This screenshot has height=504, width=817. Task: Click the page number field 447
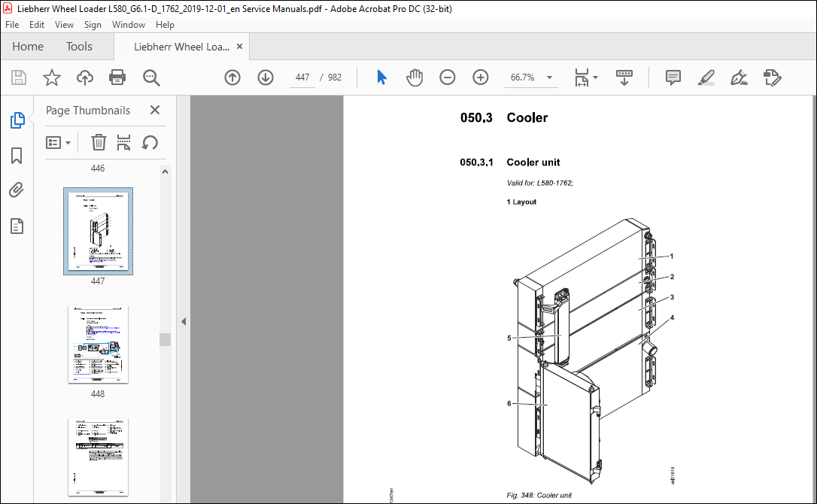[x=302, y=77]
